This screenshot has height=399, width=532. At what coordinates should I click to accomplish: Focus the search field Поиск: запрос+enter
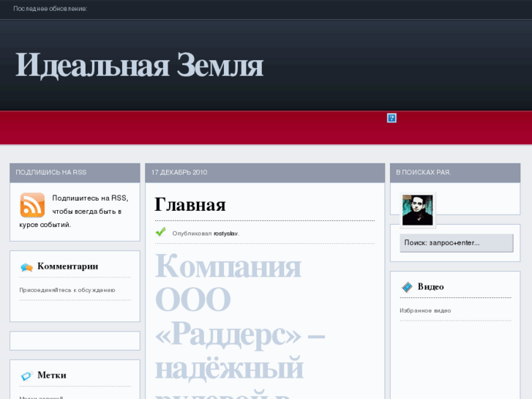(x=457, y=243)
